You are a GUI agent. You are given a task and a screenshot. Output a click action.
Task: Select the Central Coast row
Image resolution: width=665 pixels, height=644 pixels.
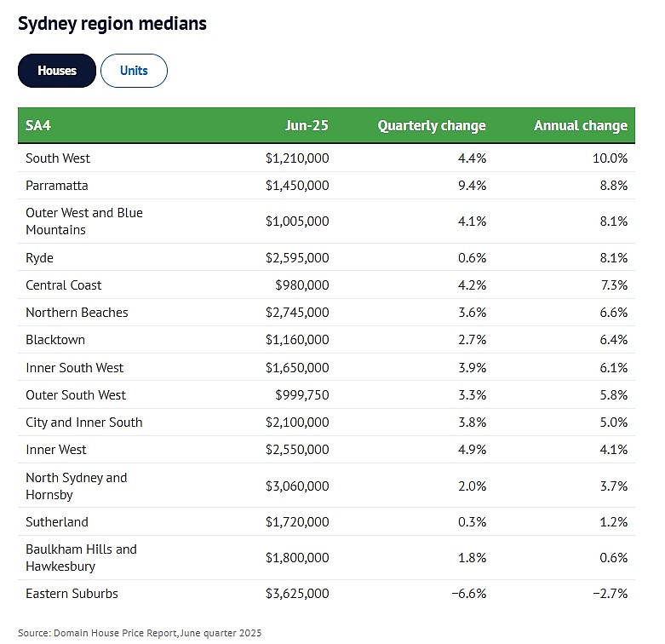coord(327,285)
